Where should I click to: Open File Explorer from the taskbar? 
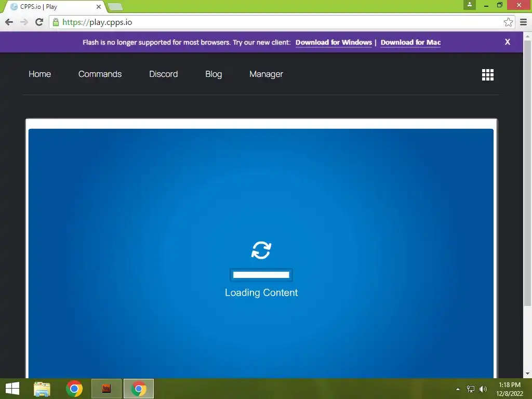[42, 389]
